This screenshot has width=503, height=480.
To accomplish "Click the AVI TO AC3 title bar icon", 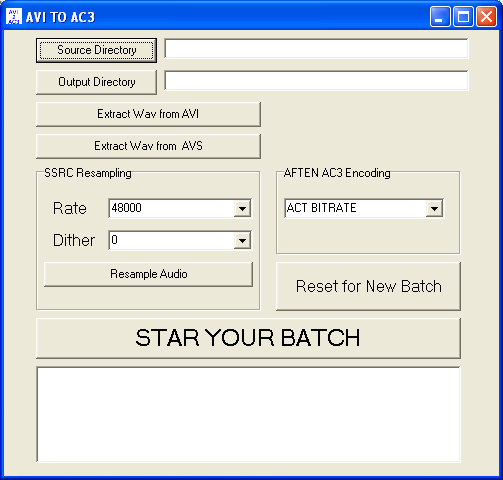I will [14, 16].
